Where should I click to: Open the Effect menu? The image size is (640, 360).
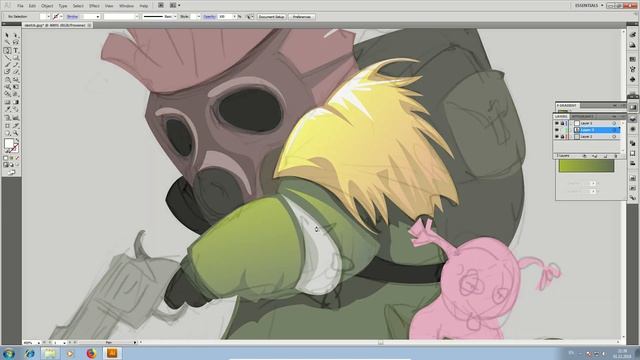click(x=94, y=6)
